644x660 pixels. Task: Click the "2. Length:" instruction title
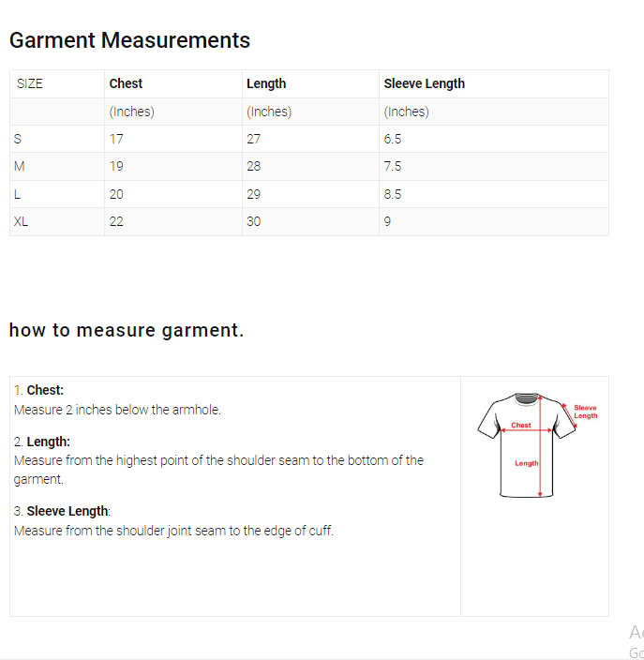(x=42, y=441)
